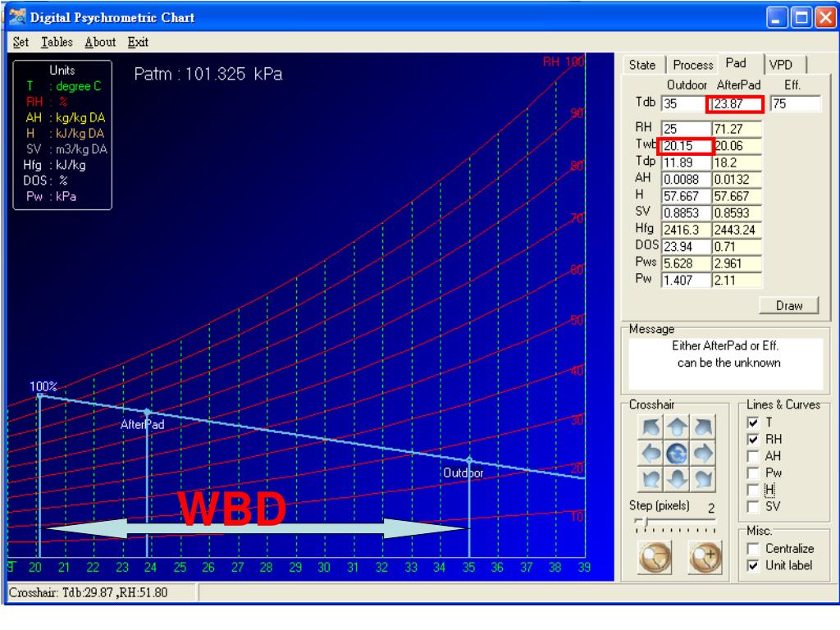Toggle the Unit label checkbox
The width and height of the screenshot is (840, 630).
(753, 566)
